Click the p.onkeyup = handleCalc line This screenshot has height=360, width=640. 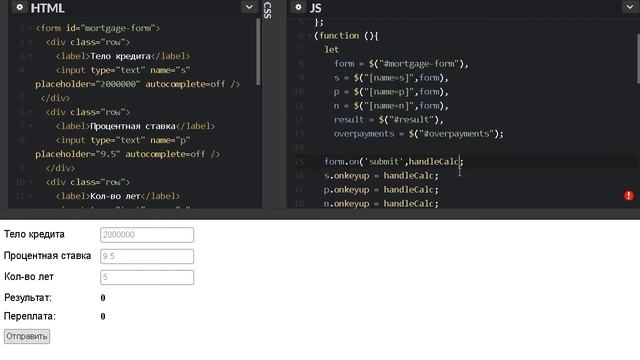point(381,190)
